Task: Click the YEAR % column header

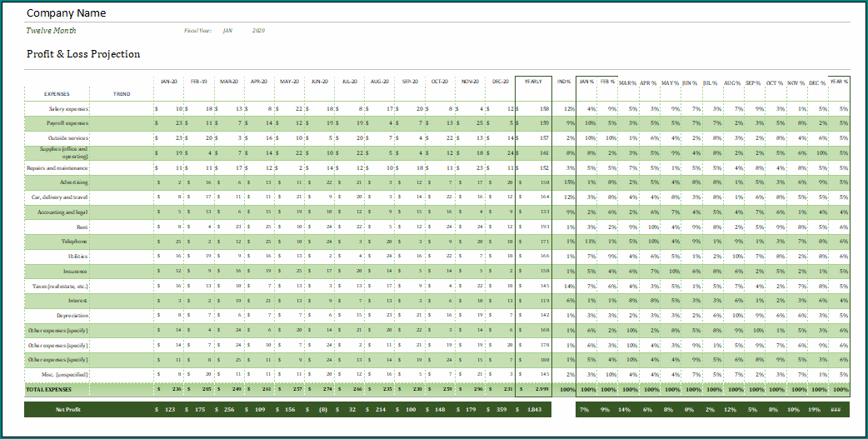Action: [x=839, y=82]
